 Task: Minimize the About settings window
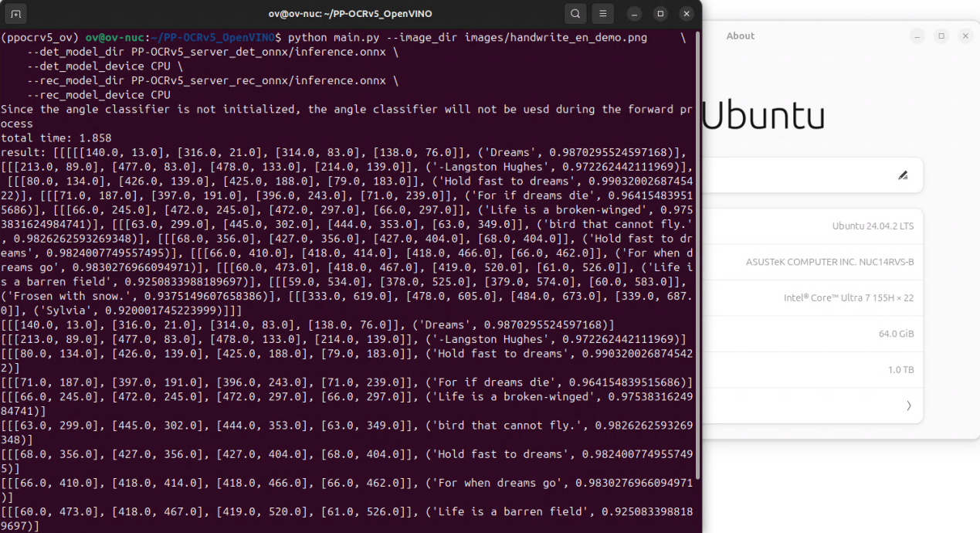pyautogui.click(x=917, y=36)
